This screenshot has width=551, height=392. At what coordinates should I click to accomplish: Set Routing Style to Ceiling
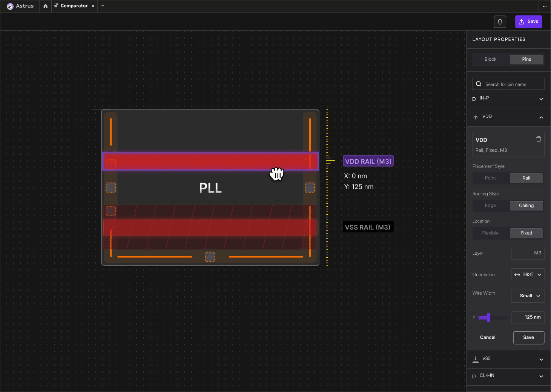click(526, 206)
